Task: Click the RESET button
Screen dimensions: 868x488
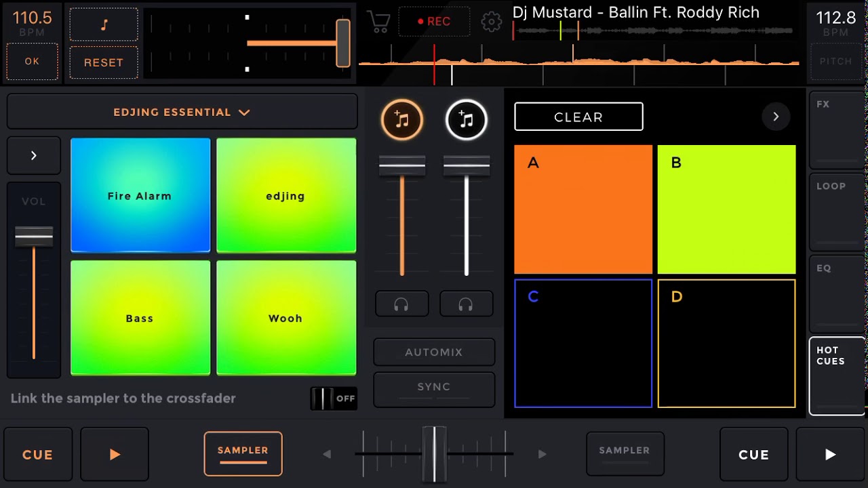Action: click(x=104, y=62)
